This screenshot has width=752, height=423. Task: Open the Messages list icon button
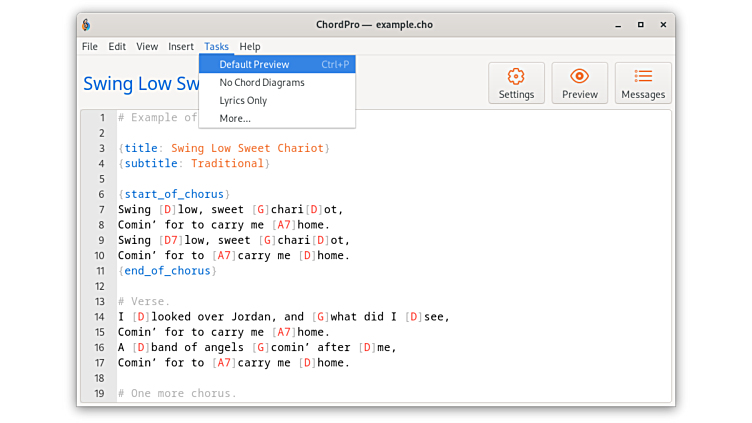pos(643,83)
